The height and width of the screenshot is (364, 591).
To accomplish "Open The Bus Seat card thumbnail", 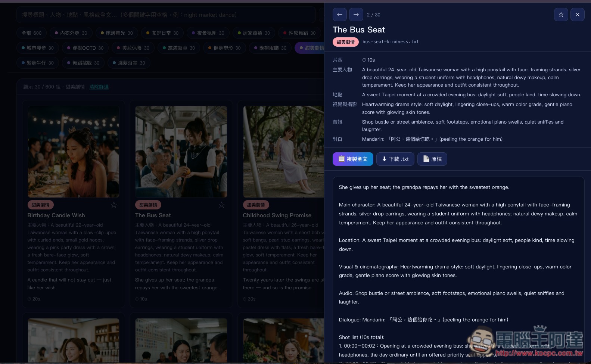I will point(181,152).
